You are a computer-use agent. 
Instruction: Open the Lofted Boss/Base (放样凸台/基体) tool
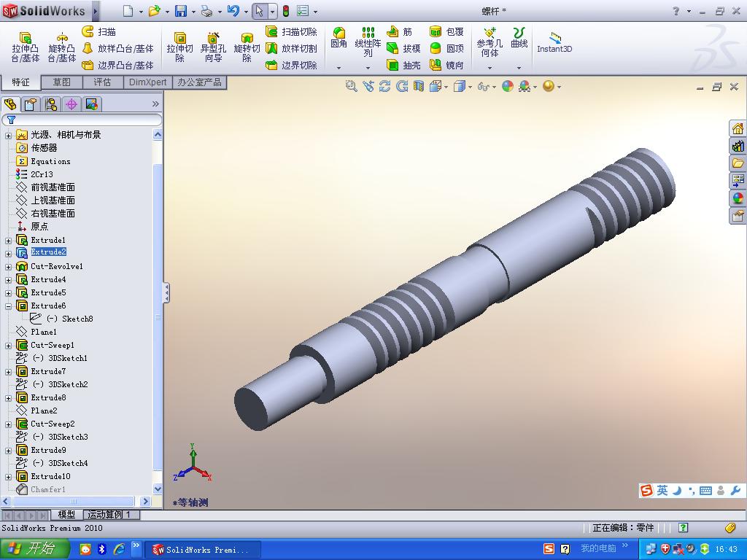117,48
